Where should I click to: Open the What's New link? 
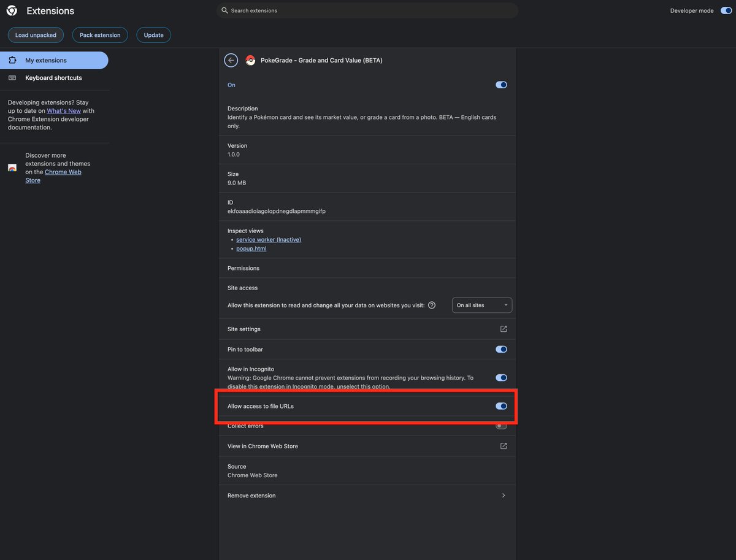pos(64,110)
